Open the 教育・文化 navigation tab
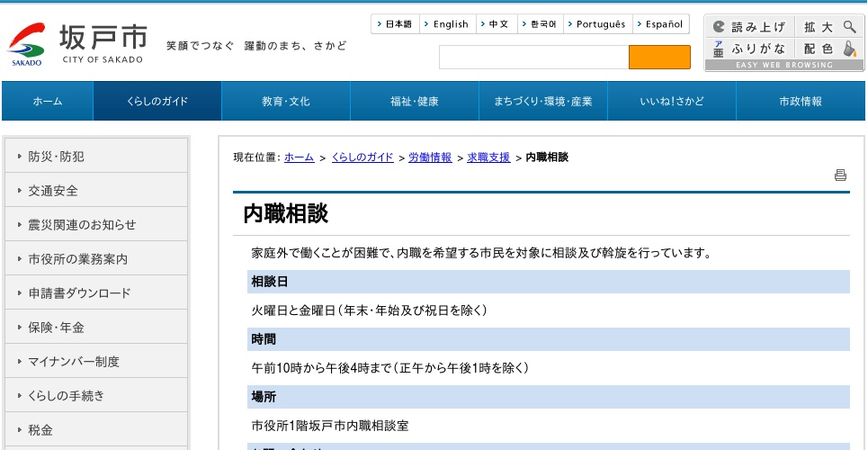This screenshot has height=450, width=868. coord(286,102)
